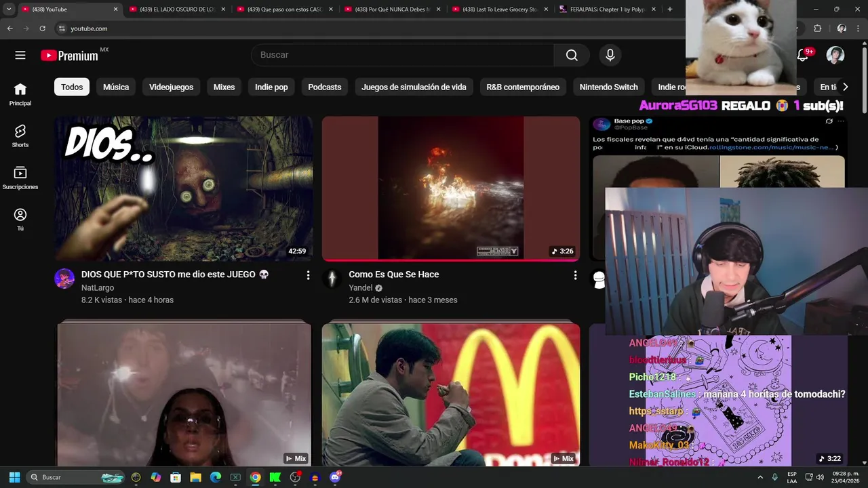Viewport: 868px width, 488px height.
Task: Open the notifications bell
Action: tap(803, 56)
